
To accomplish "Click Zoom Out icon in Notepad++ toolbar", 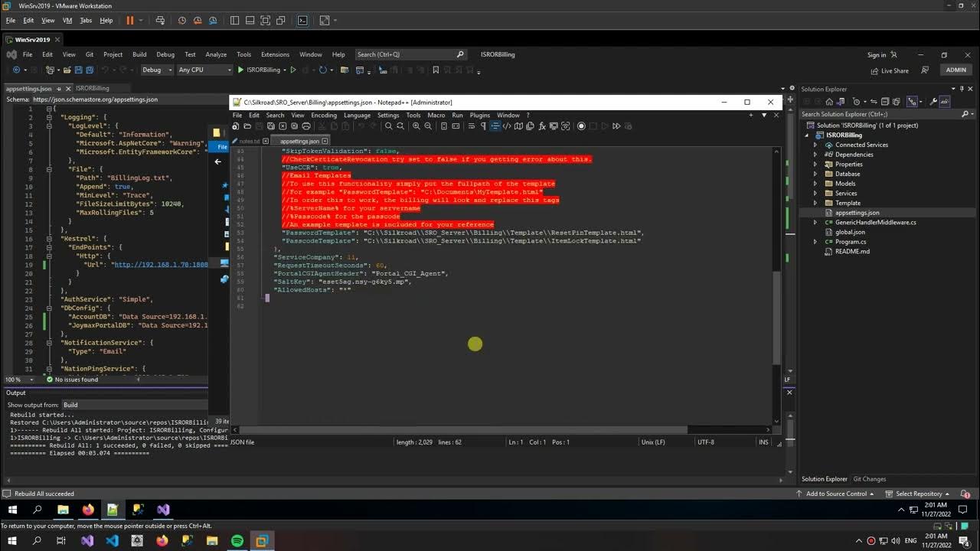I will click(x=428, y=126).
